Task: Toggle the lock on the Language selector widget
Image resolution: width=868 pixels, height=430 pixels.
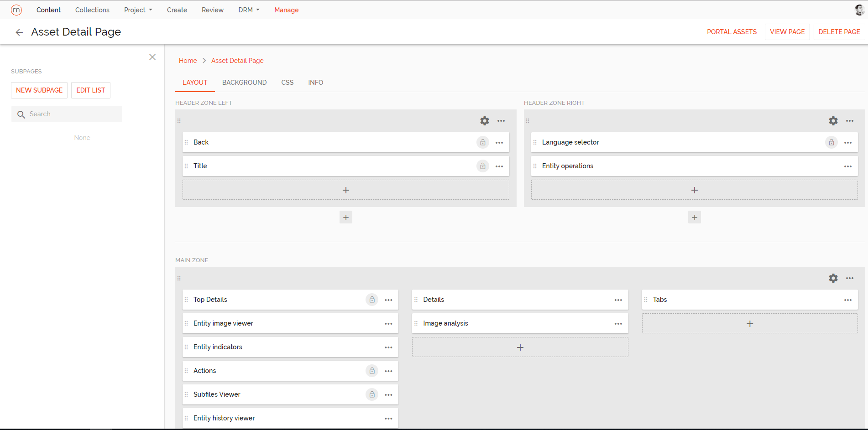Action: (831, 142)
